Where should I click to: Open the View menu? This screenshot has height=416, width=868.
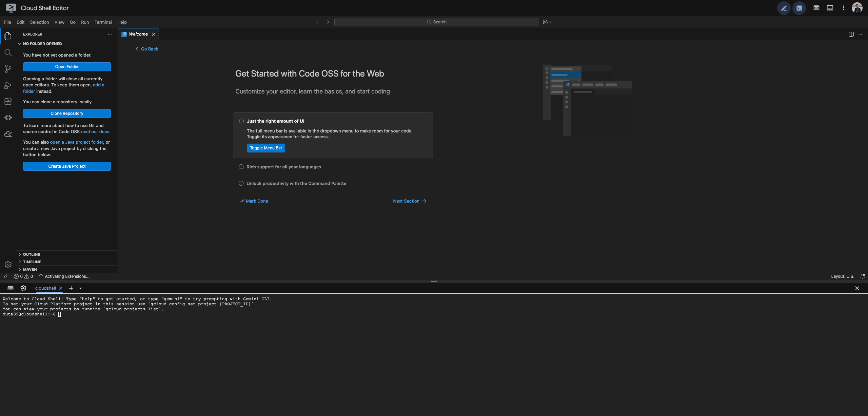(59, 22)
